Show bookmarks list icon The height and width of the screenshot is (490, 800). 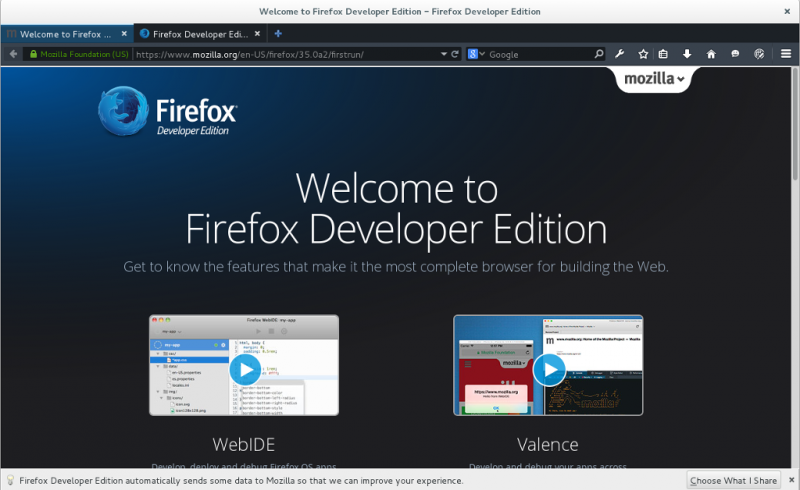coord(663,54)
